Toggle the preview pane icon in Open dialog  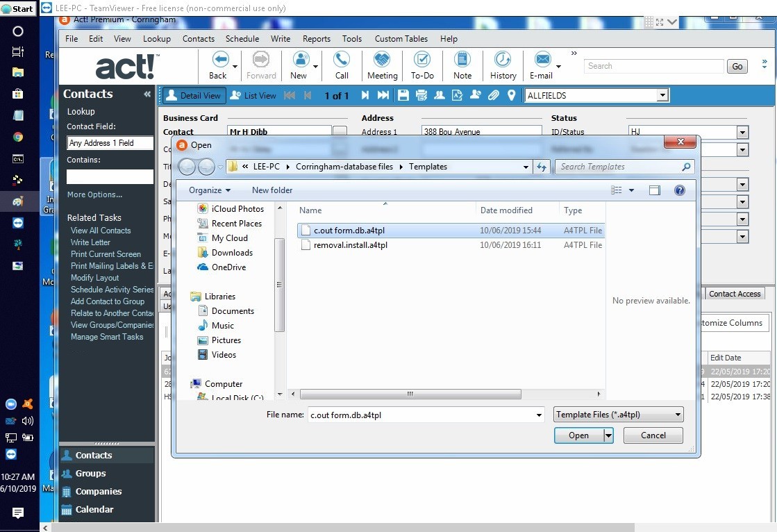[x=655, y=190]
